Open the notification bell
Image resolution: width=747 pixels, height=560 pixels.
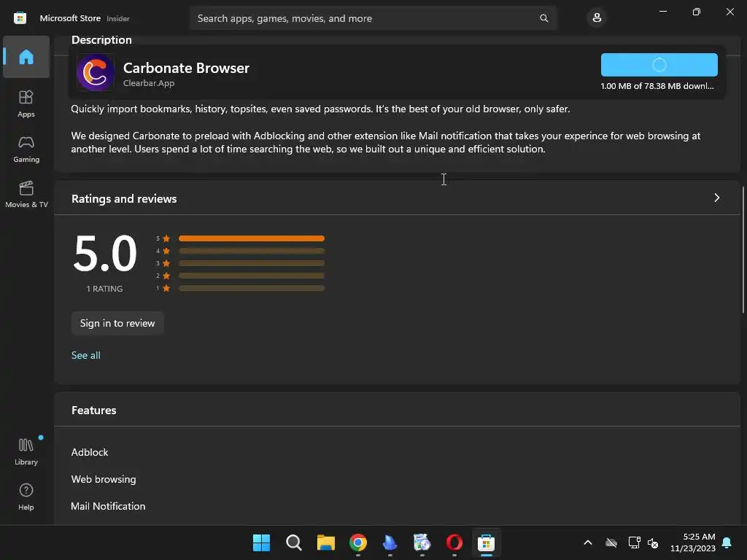(727, 542)
